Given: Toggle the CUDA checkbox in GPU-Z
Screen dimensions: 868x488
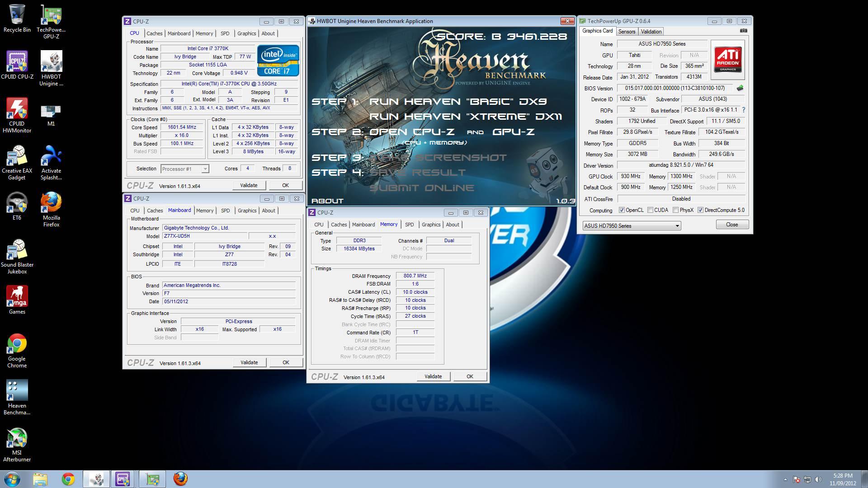Looking at the screenshot, I should pos(650,210).
